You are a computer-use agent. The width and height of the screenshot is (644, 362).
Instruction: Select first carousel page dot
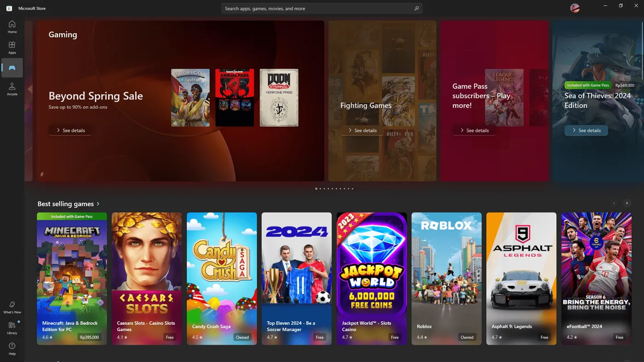[x=316, y=188]
